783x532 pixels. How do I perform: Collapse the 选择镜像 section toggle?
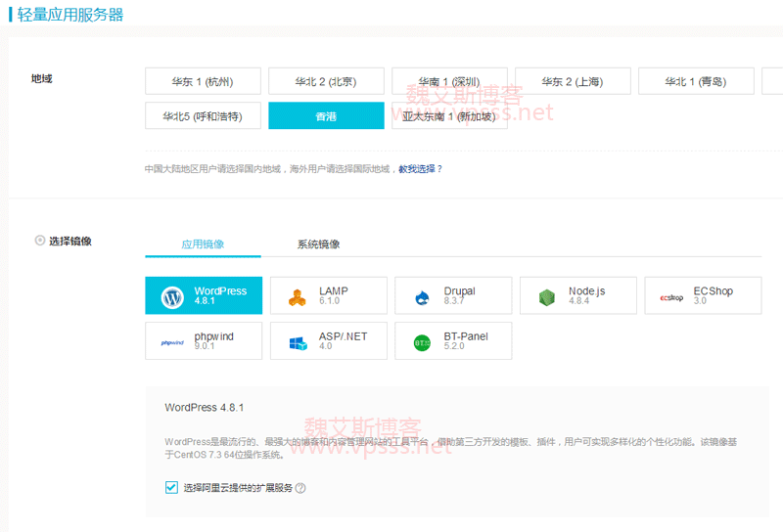39,241
